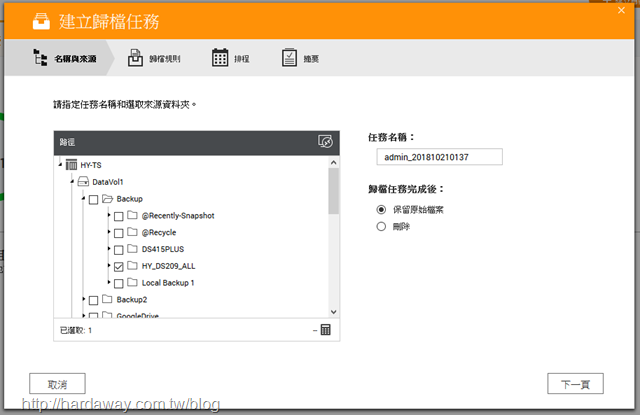Viewport: 640px width, 415px height.
Task: Go to the summary step
Action: pyautogui.click(x=300, y=58)
